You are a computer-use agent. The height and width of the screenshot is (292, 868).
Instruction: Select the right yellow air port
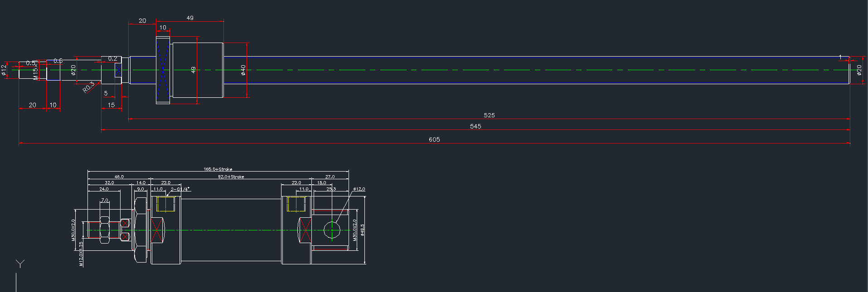296,204
